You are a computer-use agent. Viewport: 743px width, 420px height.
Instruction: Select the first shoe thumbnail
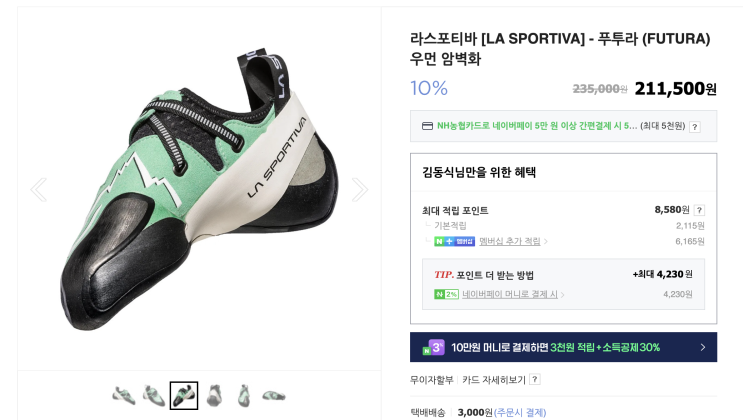point(124,396)
